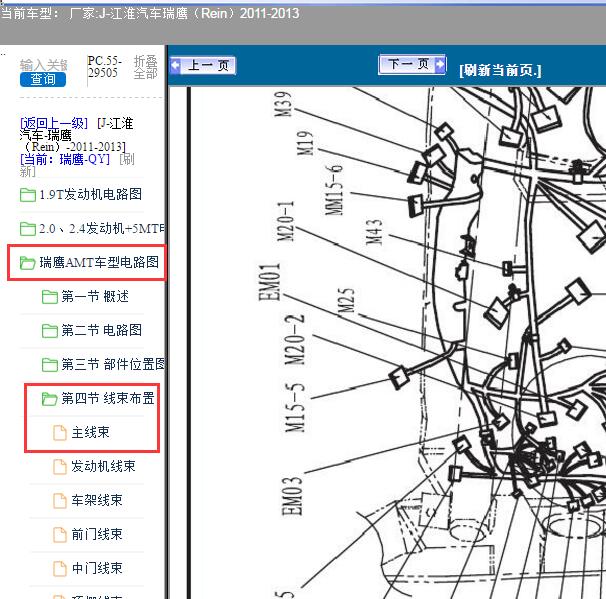The height and width of the screenshot is (599, 606).
Task: Click page icon beside 主线束
Action: [60, 433]
